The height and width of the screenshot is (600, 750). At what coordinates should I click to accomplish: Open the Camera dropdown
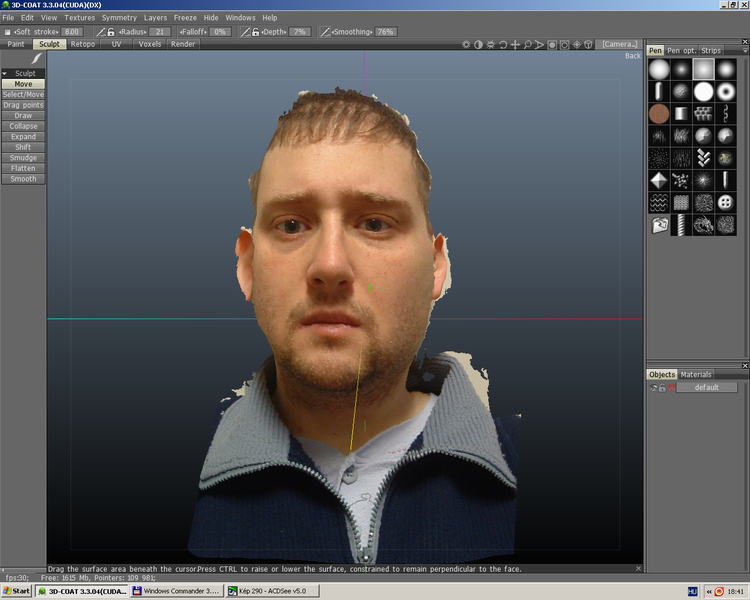[620, 44]
